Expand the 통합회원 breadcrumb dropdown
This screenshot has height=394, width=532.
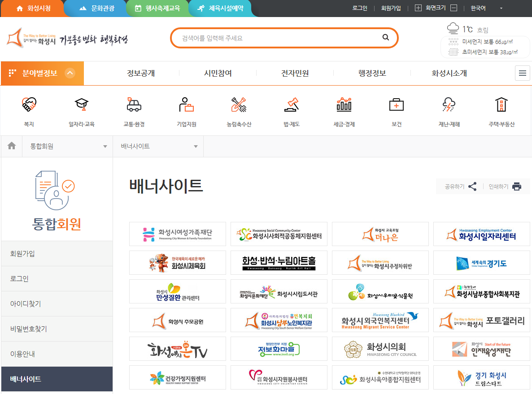click(x=68, y=146)
